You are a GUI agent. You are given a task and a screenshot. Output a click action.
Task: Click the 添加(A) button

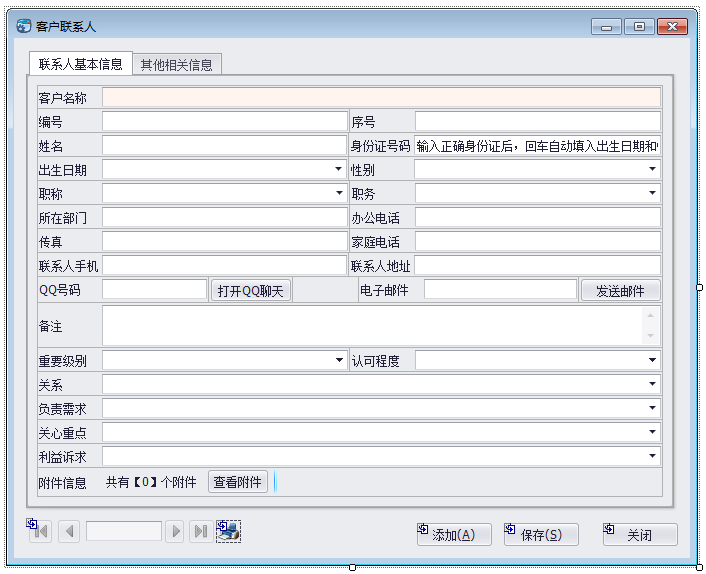(454, 535)
